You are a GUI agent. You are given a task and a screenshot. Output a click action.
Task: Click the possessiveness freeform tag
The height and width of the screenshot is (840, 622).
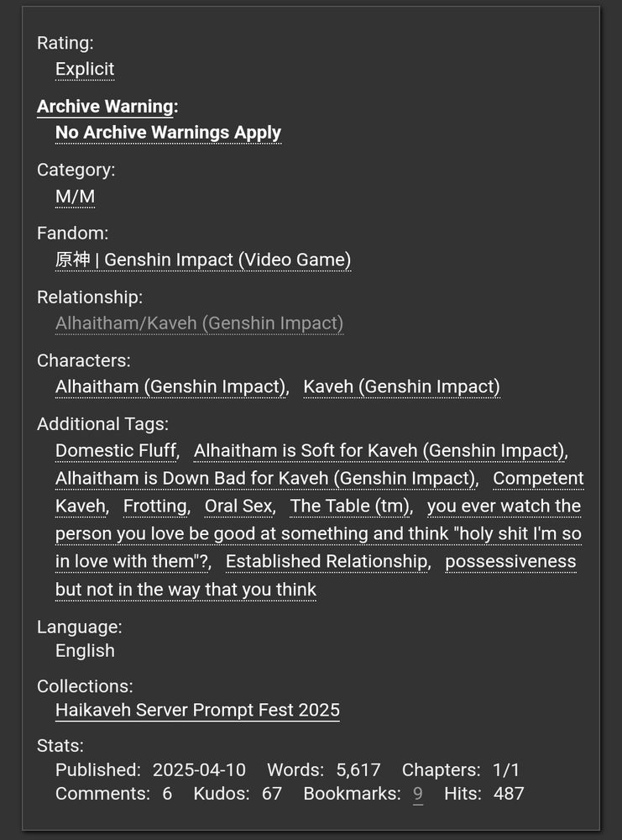click(x=510, y=561)
